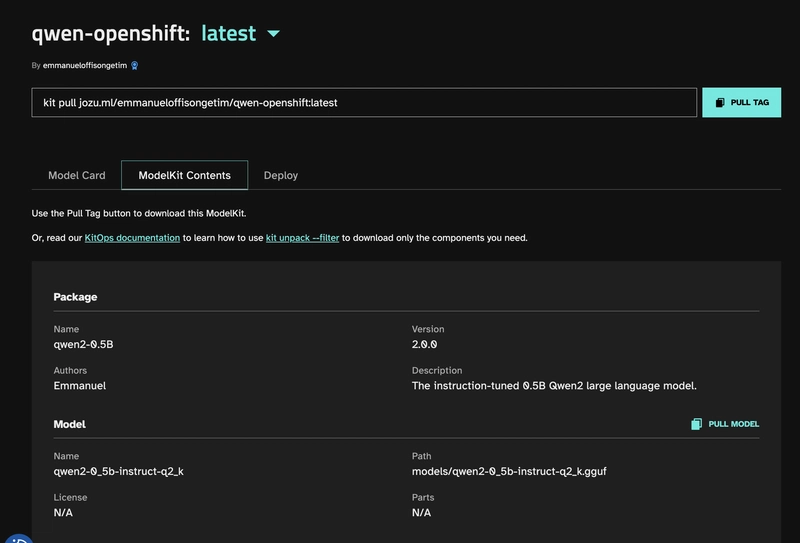Screen dimensions: 800x543
Task: Switch to the Model Card tab
Action: (77, 175)
